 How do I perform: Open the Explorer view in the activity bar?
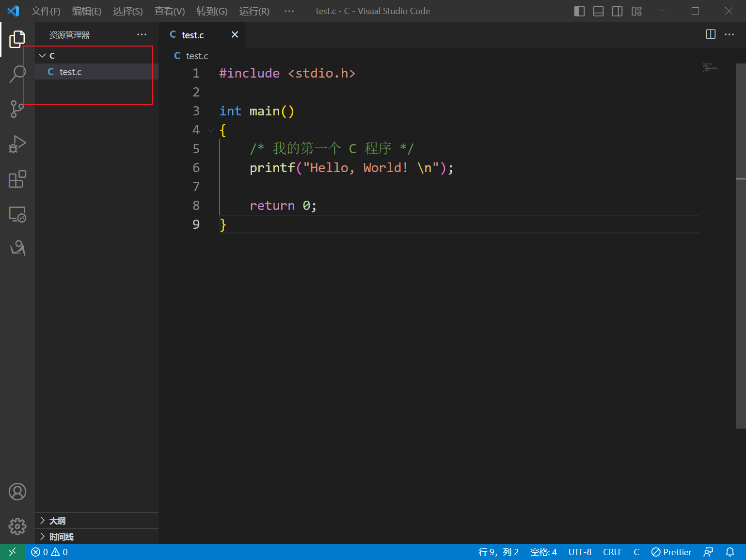point(17,39)
